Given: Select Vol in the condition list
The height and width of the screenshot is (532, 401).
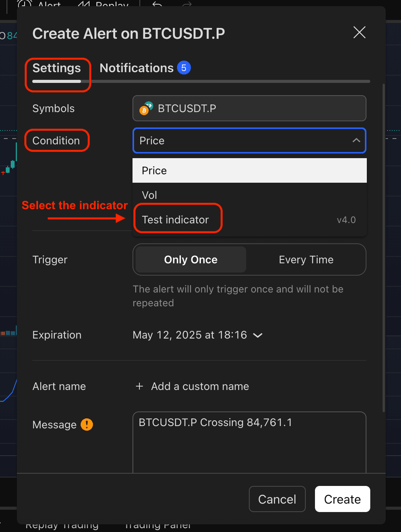Looking at the screenshot, I should tap(149, 195).
